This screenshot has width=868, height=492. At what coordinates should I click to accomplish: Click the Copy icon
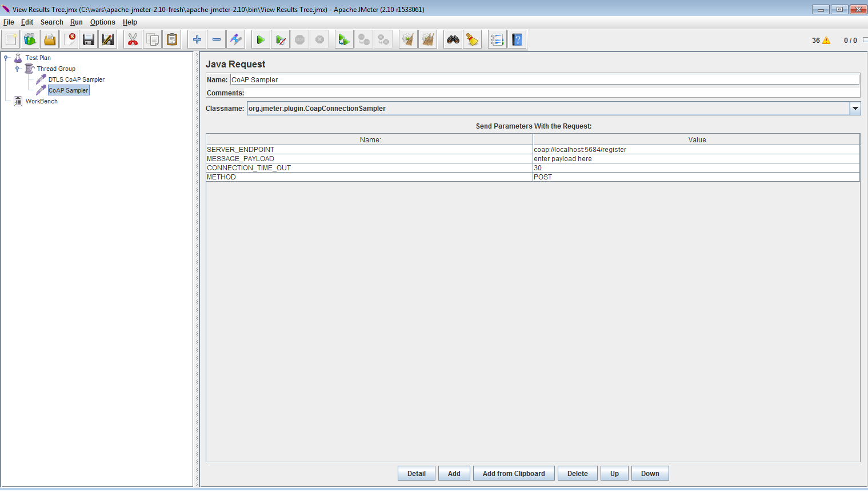pyautogui.click(x=152, y=39)
